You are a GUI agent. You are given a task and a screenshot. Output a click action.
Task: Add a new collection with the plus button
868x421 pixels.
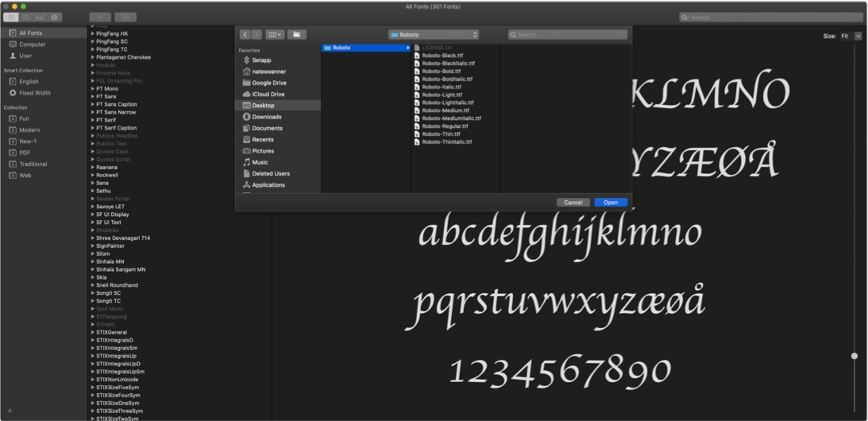tap(10, 411)
